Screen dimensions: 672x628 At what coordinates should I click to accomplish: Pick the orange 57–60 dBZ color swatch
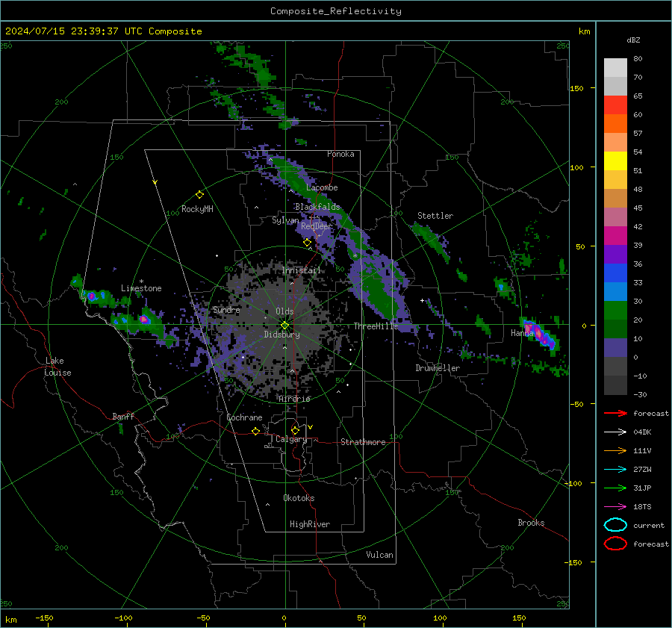coord(615,124)
